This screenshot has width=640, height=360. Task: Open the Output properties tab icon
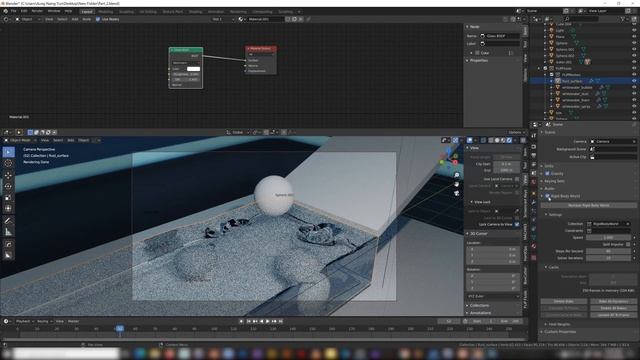(x=533, y=156)
